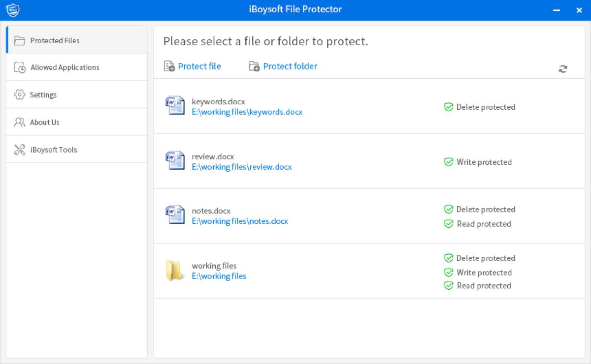
Task: Select the Protected Files sidebar icon
Action: (x=20, y=41)
